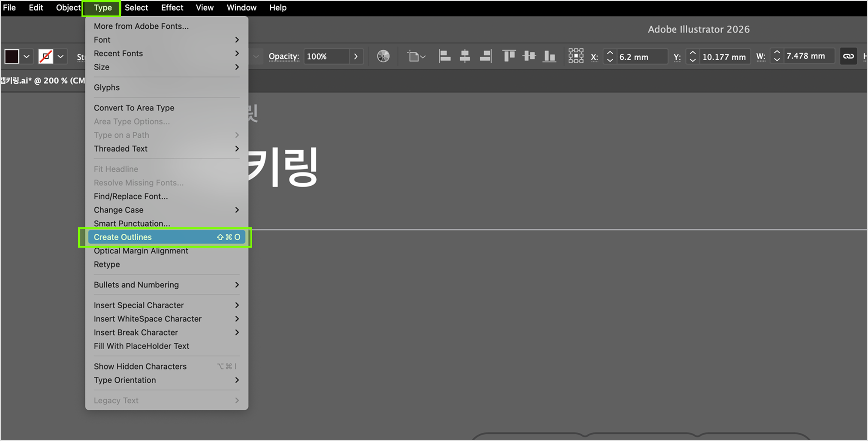The width and height of the screenshot is (868, 441).
Task: Select the Vertical Align Bottom icon
Action: click(x=549, y=56)
